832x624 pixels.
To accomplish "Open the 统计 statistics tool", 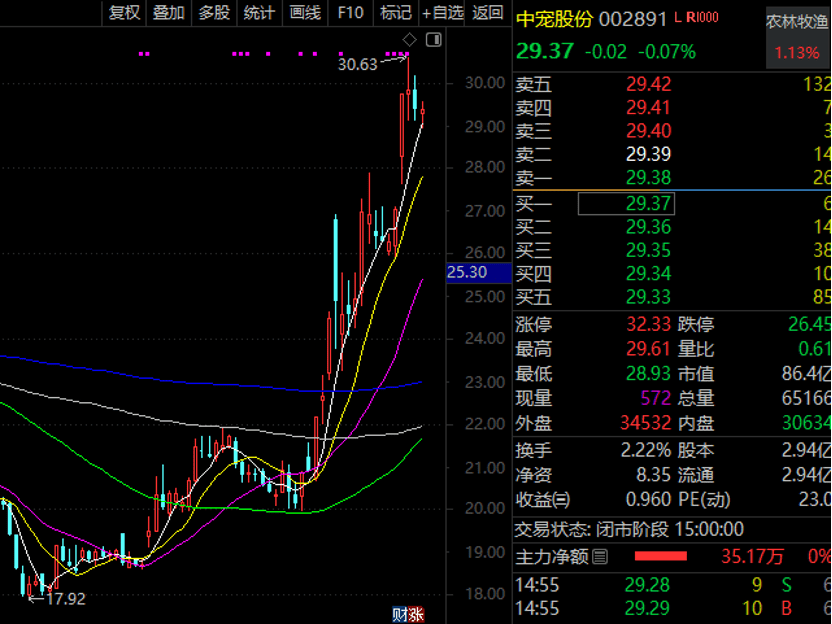I will point(259,13).
